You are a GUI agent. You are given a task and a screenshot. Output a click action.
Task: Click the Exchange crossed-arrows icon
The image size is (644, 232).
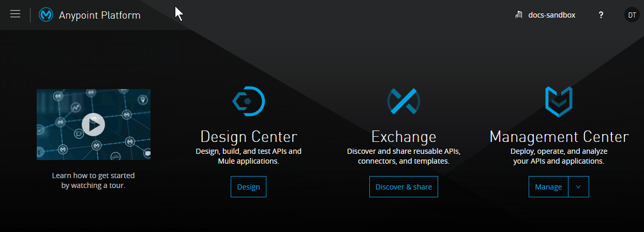pyautogui.click(x=403, y=101)
